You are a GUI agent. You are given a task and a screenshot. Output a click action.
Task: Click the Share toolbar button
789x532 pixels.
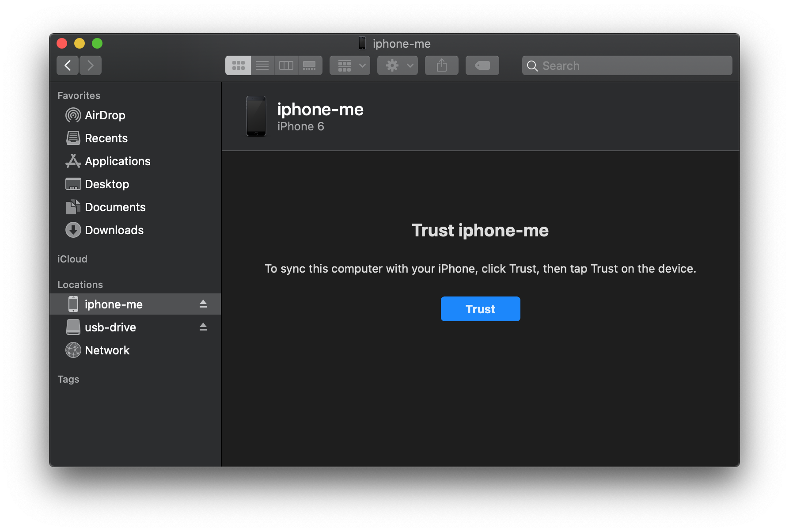442,65
